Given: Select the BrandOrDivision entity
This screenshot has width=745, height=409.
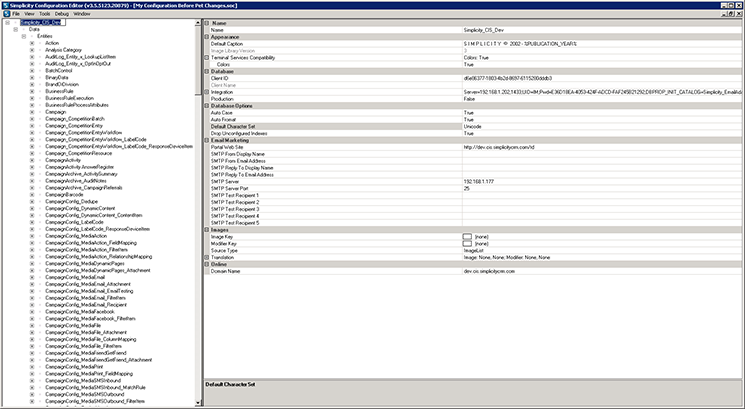Looking at the screenshot, I should coord(62,85).
